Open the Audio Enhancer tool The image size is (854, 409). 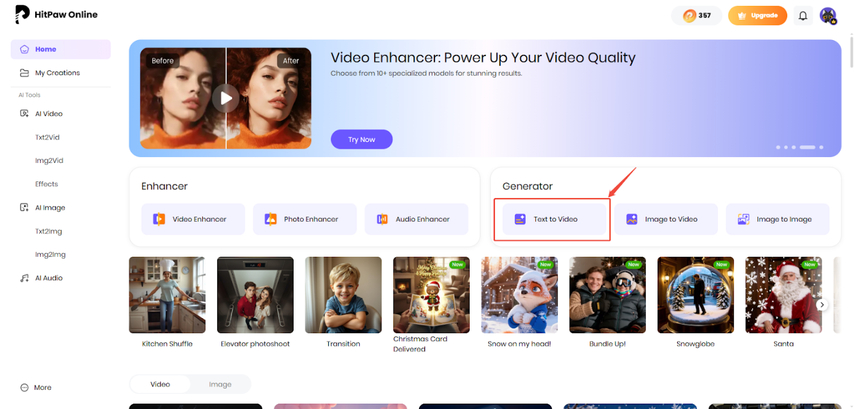(416, 219)
